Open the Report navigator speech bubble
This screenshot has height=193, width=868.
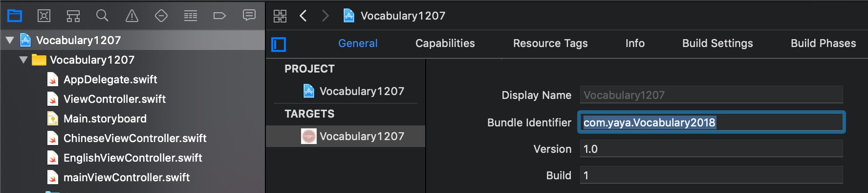click(x=249, y=16)
